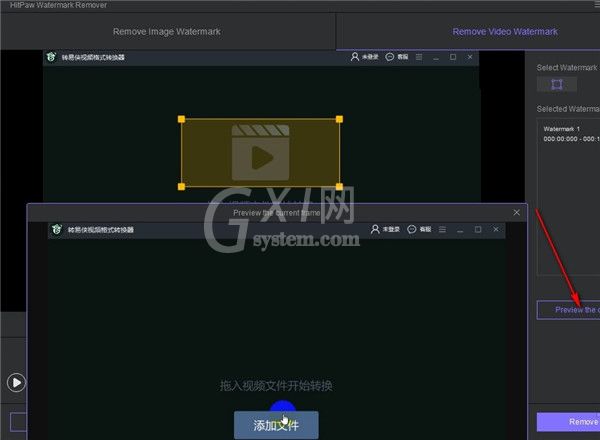Open the hamburger menu icon in preview

coord(442,229)
